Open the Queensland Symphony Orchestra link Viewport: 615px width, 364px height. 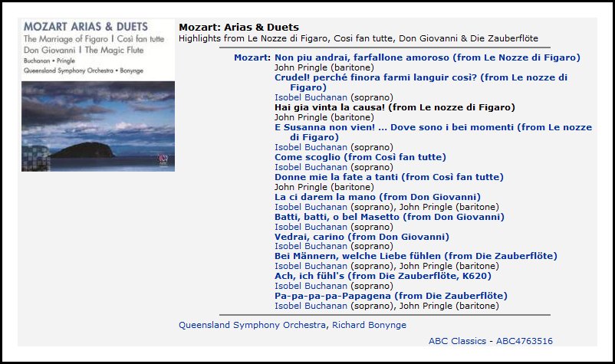[252, 325]
